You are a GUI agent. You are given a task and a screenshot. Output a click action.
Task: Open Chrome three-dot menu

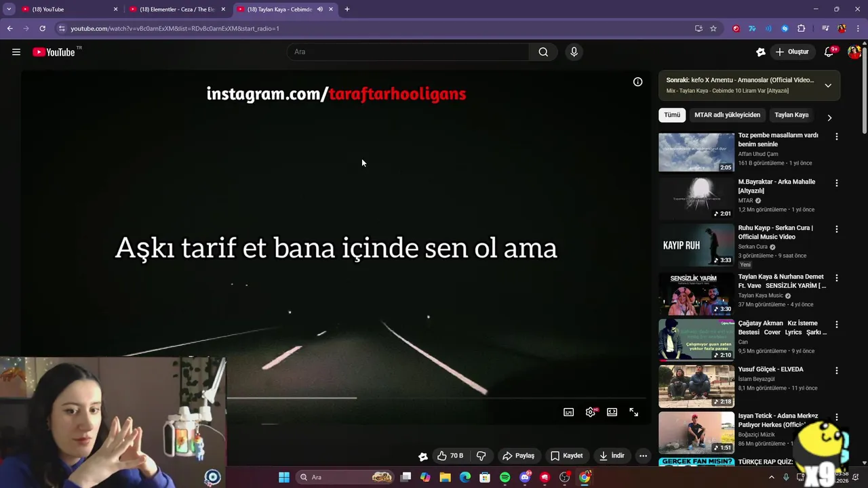coord(859,28)
